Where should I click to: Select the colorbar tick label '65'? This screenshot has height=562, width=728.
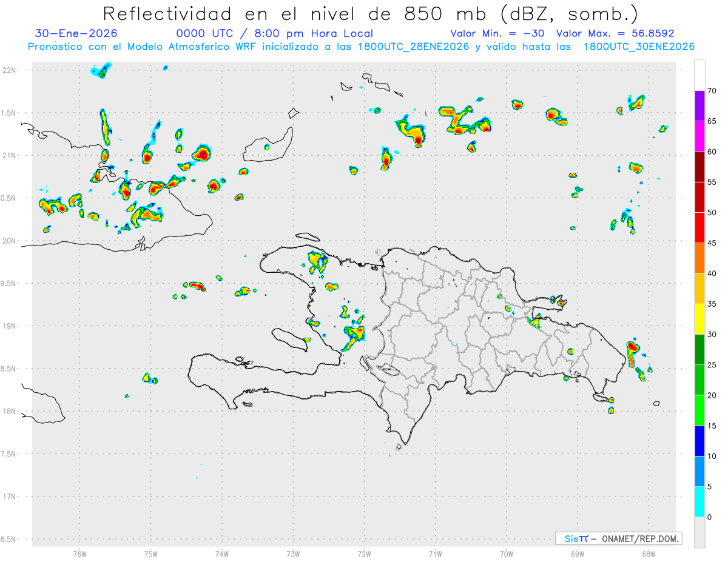click(x=712, y=121)
